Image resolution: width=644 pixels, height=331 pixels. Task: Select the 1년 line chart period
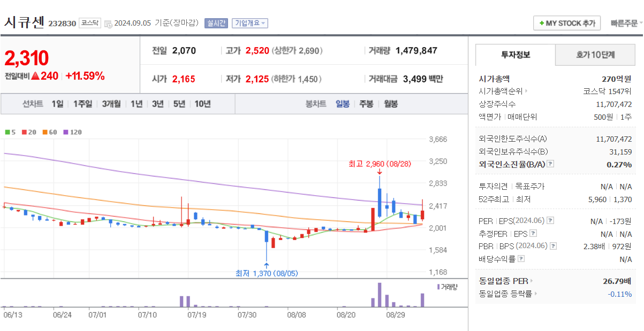137,104
